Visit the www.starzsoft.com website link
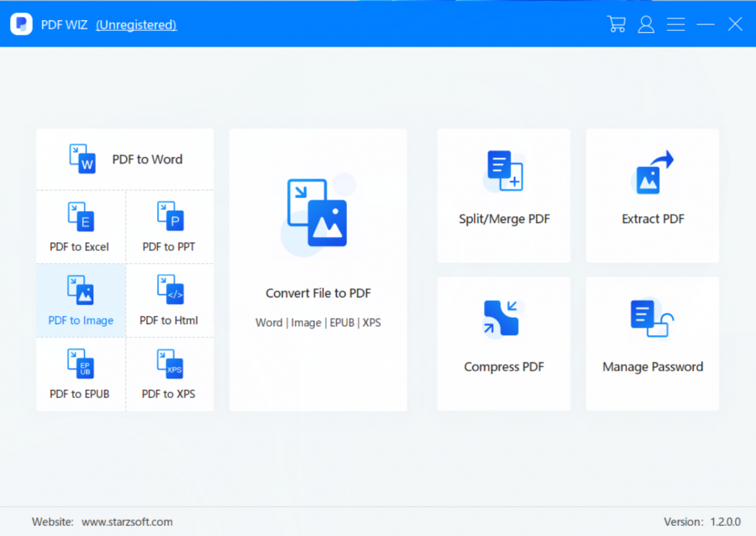Screen dimensions: 756x536 [127, 522]
